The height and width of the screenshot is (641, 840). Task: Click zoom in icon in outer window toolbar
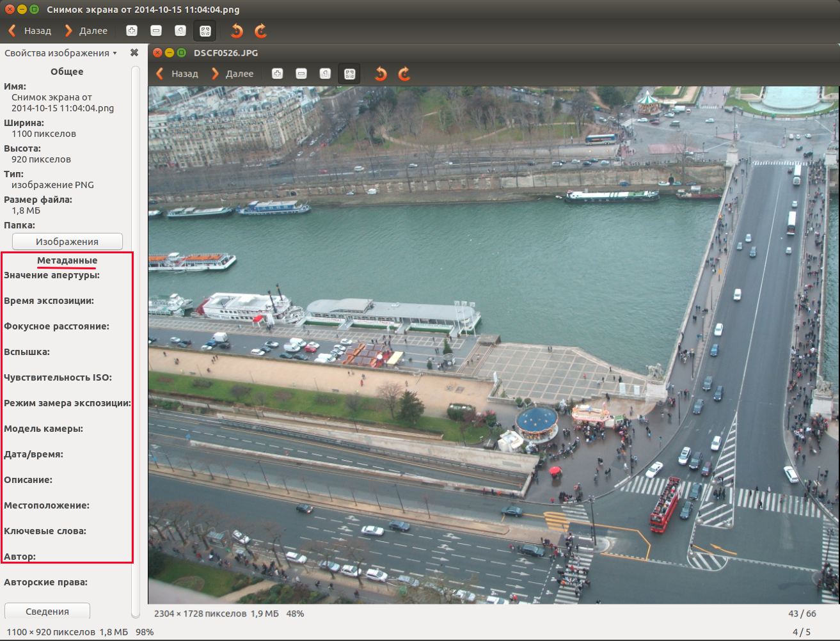[132, 31]
